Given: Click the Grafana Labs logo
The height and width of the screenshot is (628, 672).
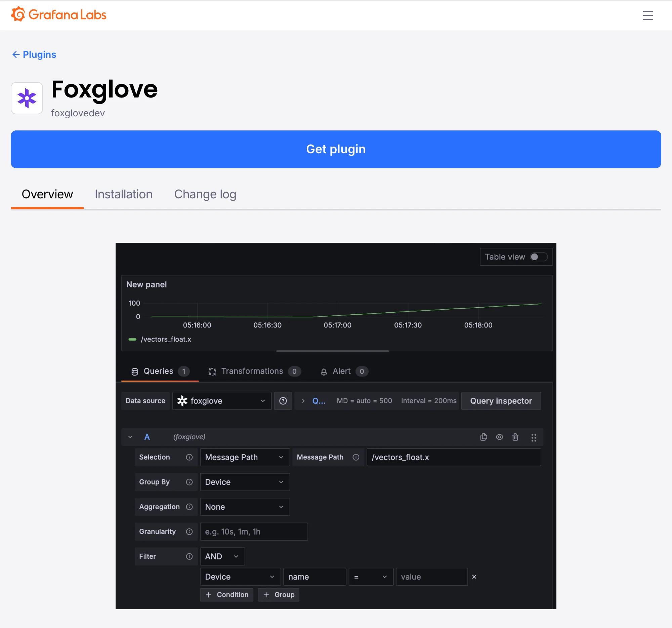Looking at the screenshot, I should tap(58, 14).
